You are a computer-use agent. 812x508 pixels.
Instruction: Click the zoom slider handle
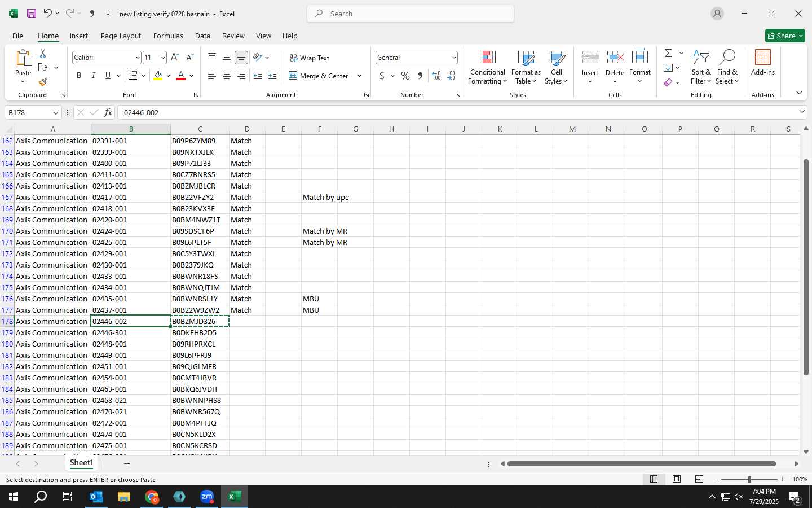coord(749,479)
